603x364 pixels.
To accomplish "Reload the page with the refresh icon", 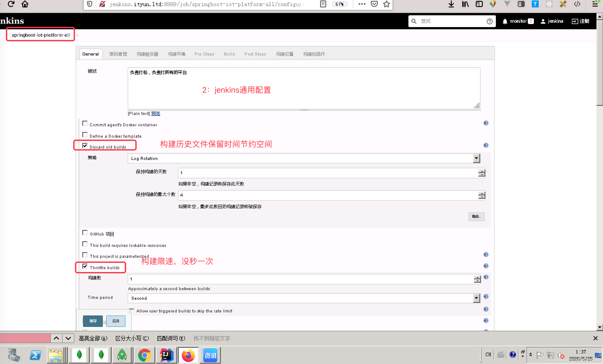I will click(11, 4).
